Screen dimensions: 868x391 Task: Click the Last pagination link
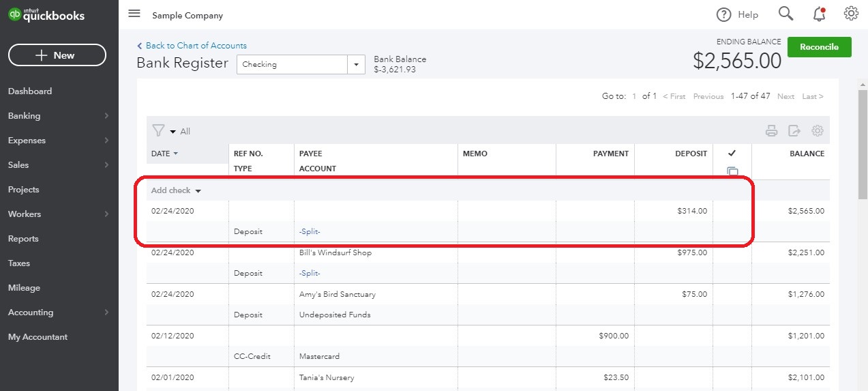point(812,96)
